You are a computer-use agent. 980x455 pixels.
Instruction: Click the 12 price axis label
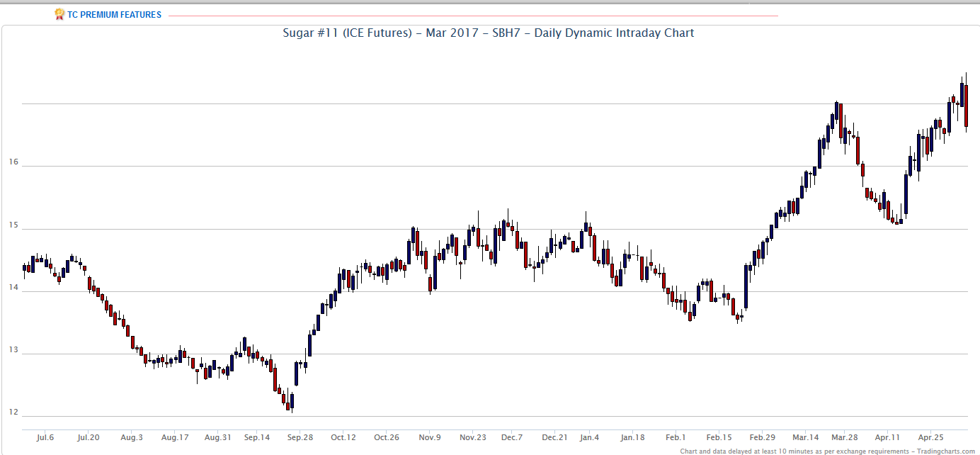[x=13, y=412]
